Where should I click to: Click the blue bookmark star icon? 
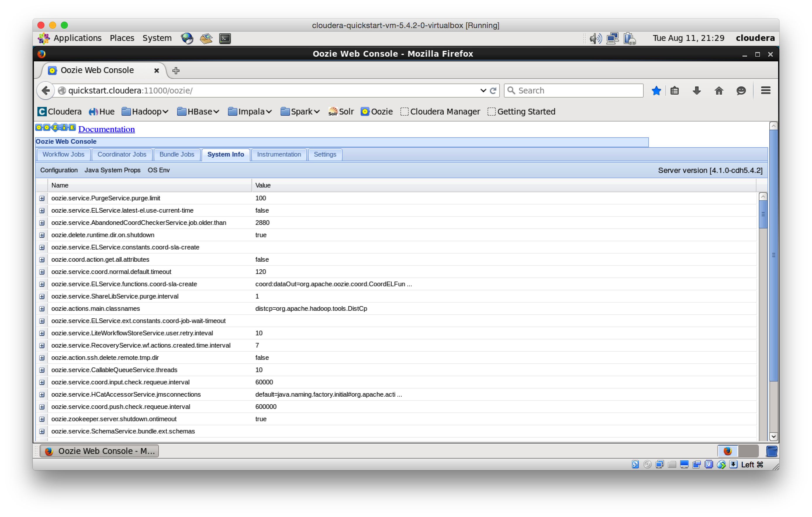point(656,90)
